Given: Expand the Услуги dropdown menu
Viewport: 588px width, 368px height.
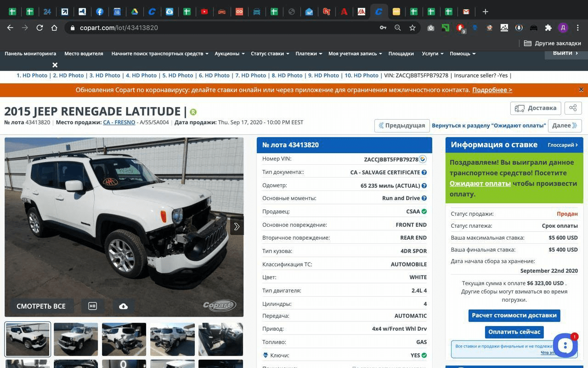Looking at the screenshot, I should pyautogui.click(x=432, y=54).
